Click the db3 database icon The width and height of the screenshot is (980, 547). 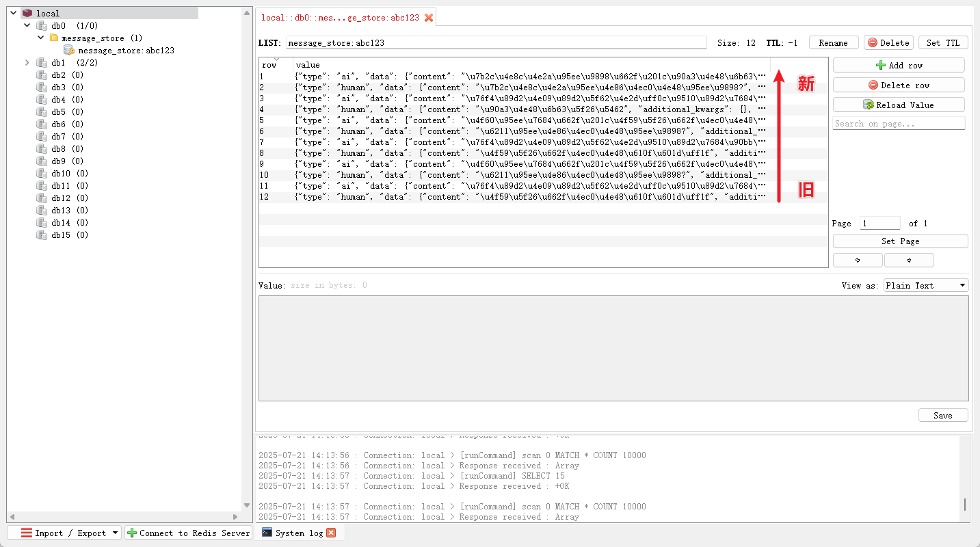click(x=42, y=87)
